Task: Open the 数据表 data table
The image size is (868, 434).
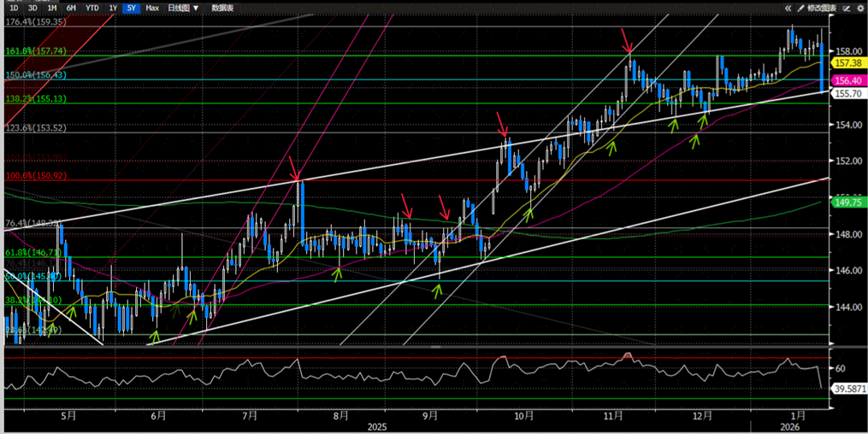Action: 222,9
